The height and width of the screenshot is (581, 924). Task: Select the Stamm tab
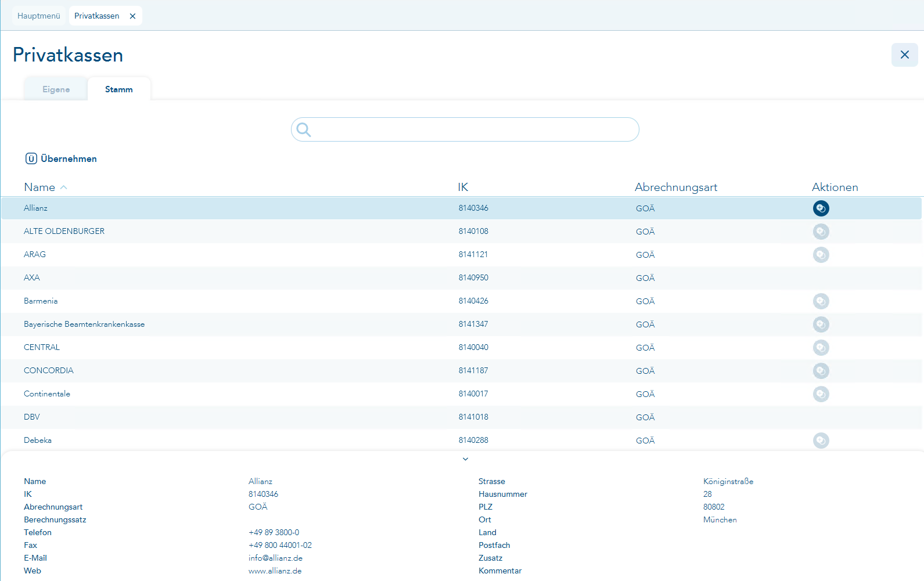pyautogui.click(x=119, y=89)
